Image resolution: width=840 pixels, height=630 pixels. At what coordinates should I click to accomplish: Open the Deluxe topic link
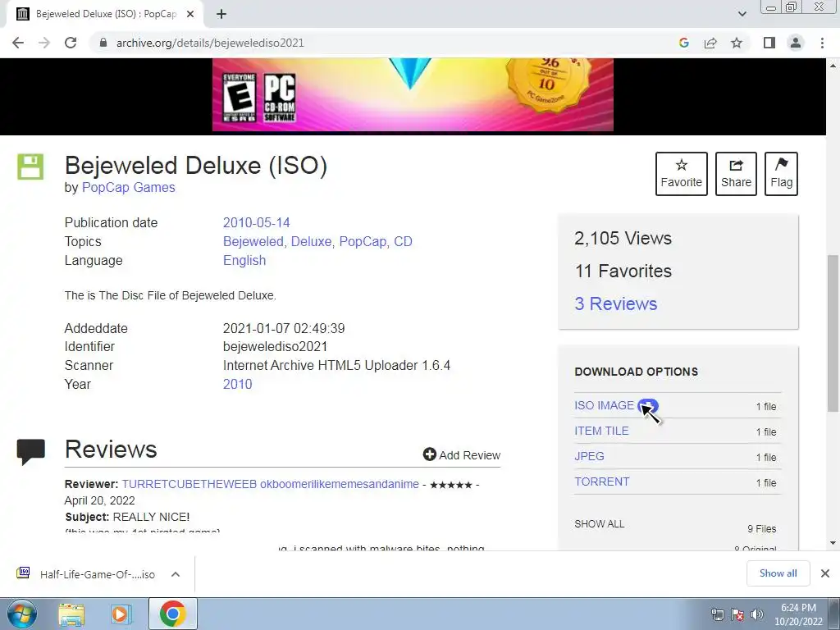[311, 242]
